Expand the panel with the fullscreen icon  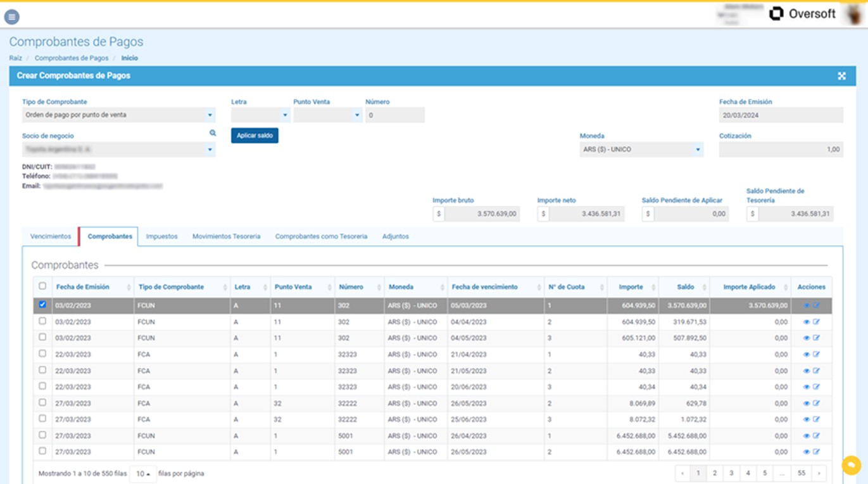pyautogui.click(x=841, y=76)
